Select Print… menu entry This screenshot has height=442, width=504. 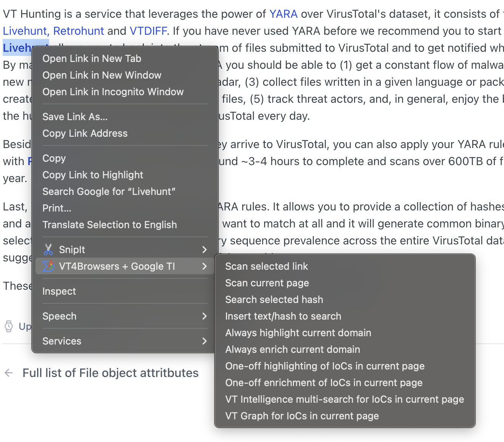[x=125, y=208]
